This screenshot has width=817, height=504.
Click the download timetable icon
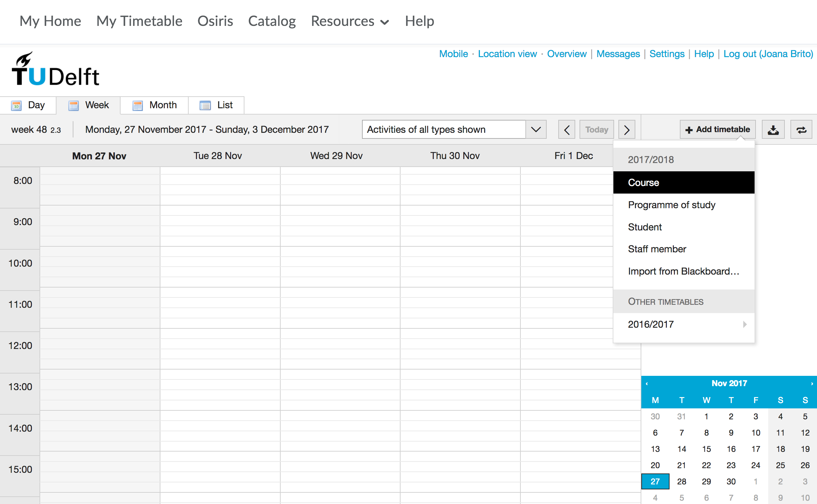coord(773,129)
